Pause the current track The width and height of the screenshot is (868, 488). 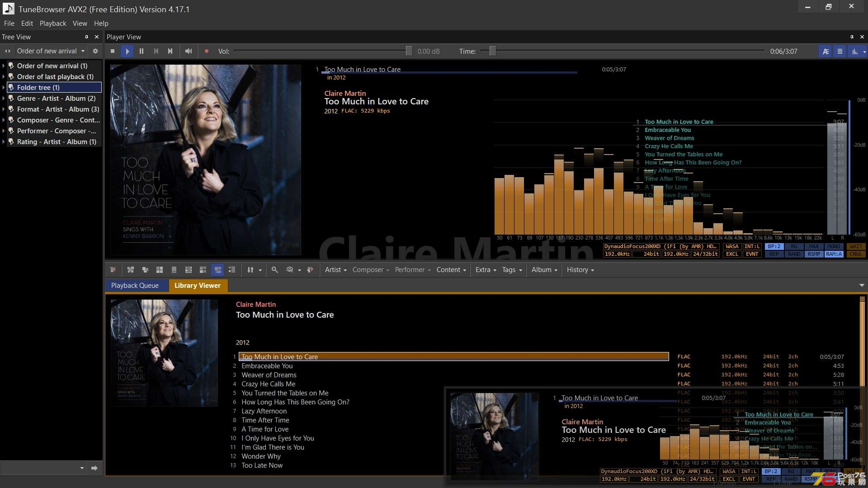(142, 51)
